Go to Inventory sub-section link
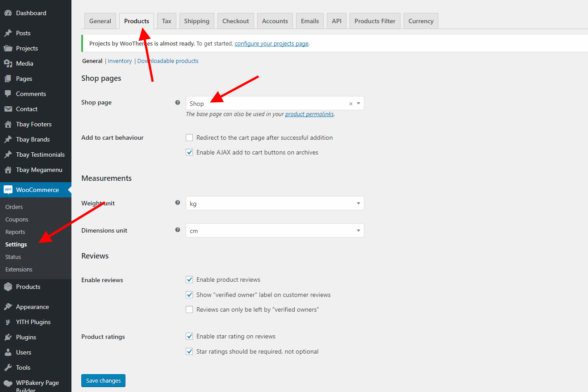 120,61
